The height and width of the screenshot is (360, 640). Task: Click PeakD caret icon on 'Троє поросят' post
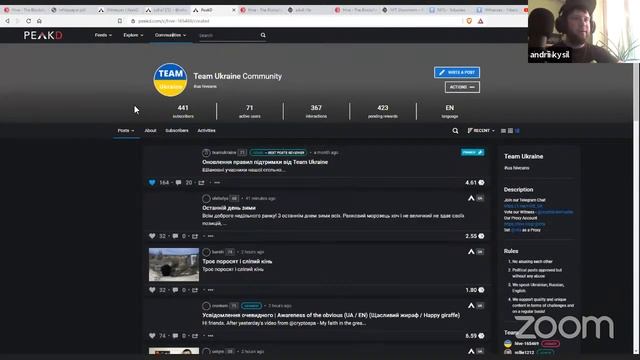(471, 251)
